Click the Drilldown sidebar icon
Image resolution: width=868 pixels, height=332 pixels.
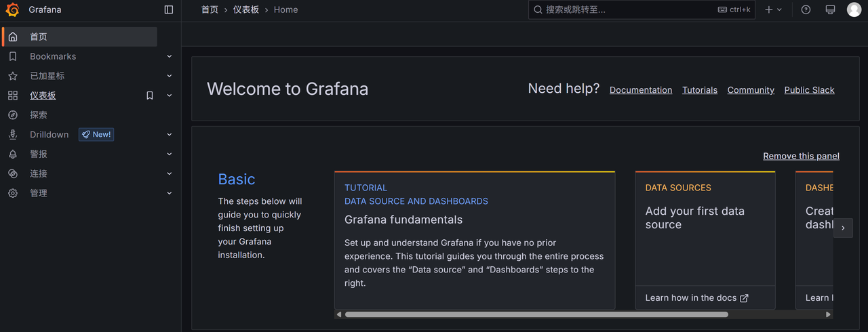pos(13,135)
